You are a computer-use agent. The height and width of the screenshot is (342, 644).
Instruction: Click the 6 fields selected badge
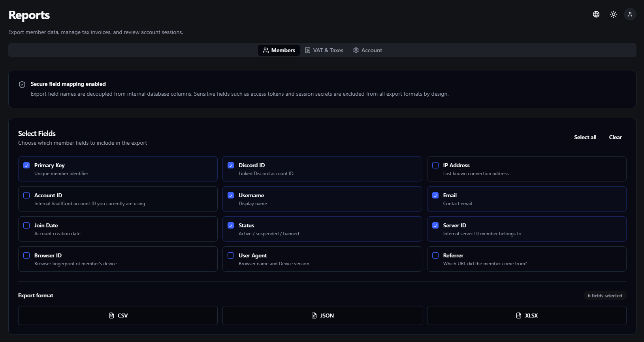pyautogui.click(x=604, y=296)
